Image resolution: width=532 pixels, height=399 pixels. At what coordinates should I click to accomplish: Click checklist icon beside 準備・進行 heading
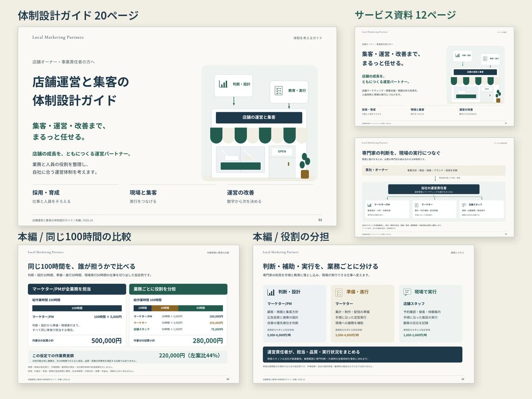(x=339, y=292)
